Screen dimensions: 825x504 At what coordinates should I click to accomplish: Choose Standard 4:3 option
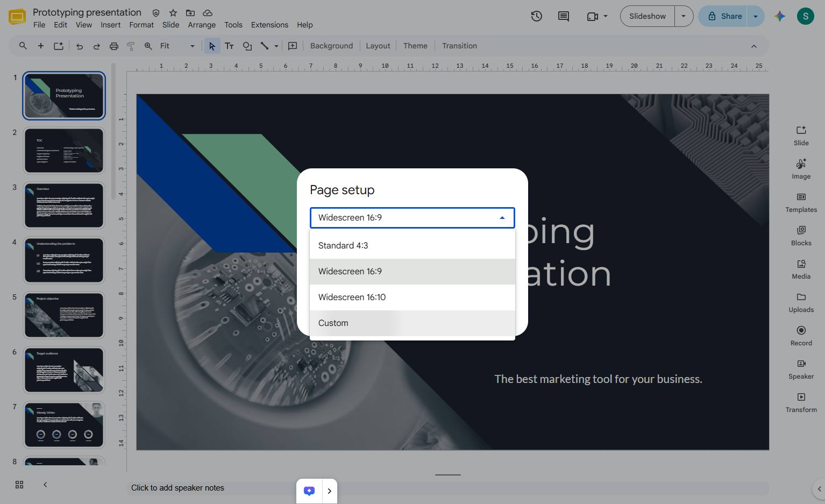(413, 246)
